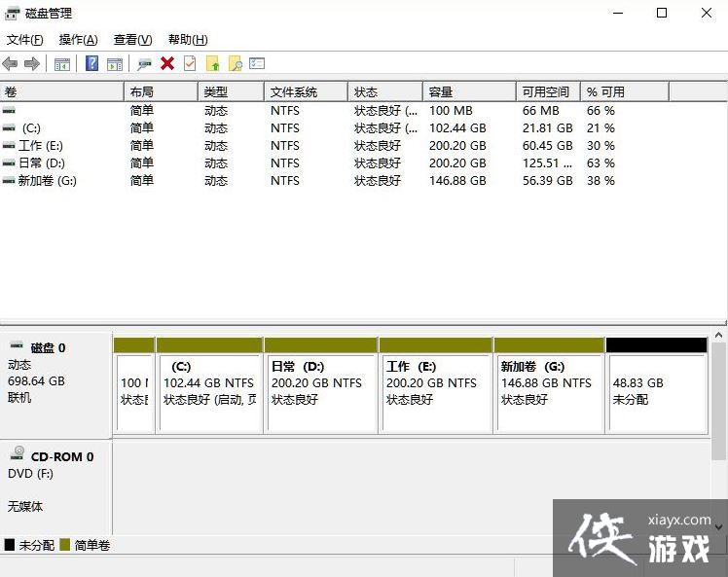Click the disk pane scrollbar up arrow
This screenshot has width=728, height=577.
coord(718,335)
